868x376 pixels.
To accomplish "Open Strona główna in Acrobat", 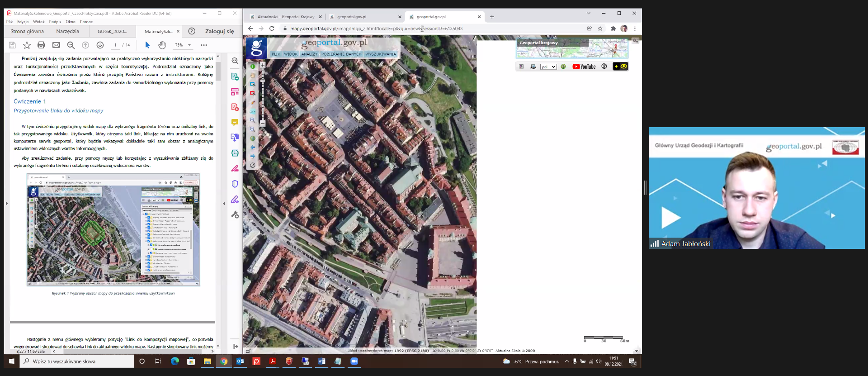I will 27,31.
